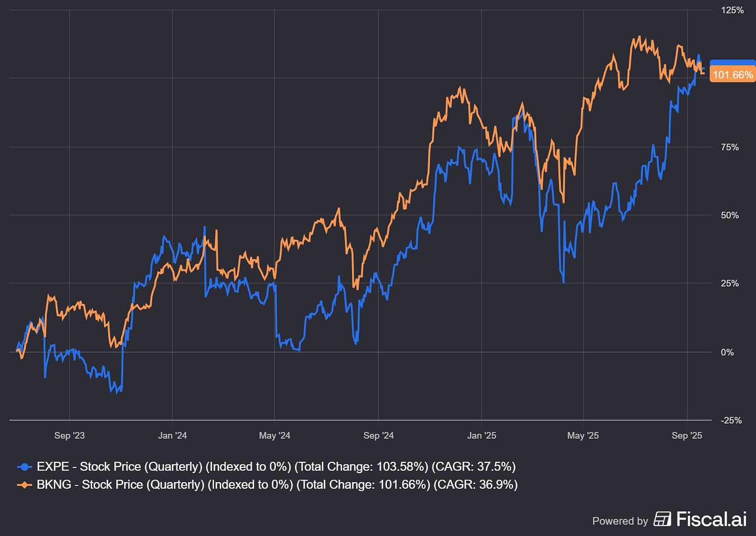Click the -25% y-axis label

[x=731, y=421]
